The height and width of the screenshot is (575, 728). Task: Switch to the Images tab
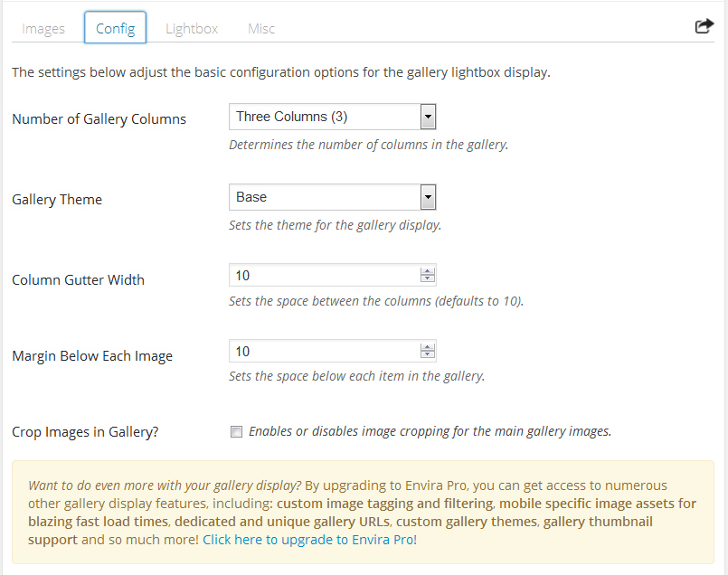pyautogui.click(x=43, y=28)
